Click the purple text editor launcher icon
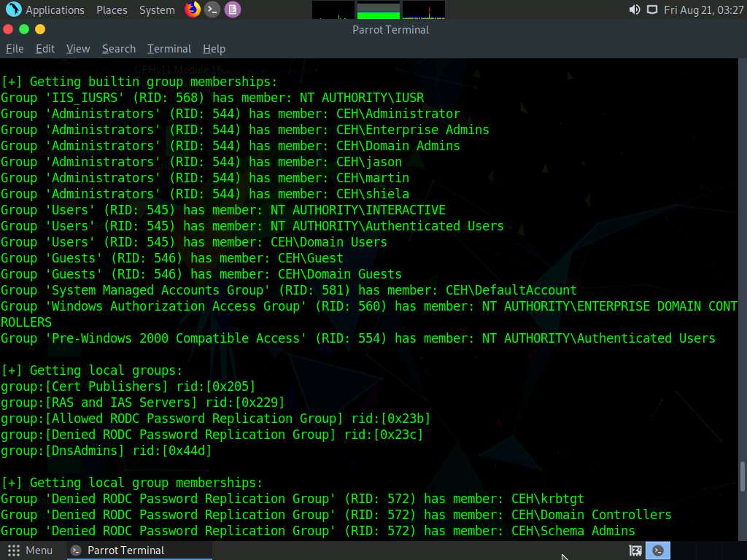Screen dimensions: 747x560 pyautogui.click(x=233, y=9)
